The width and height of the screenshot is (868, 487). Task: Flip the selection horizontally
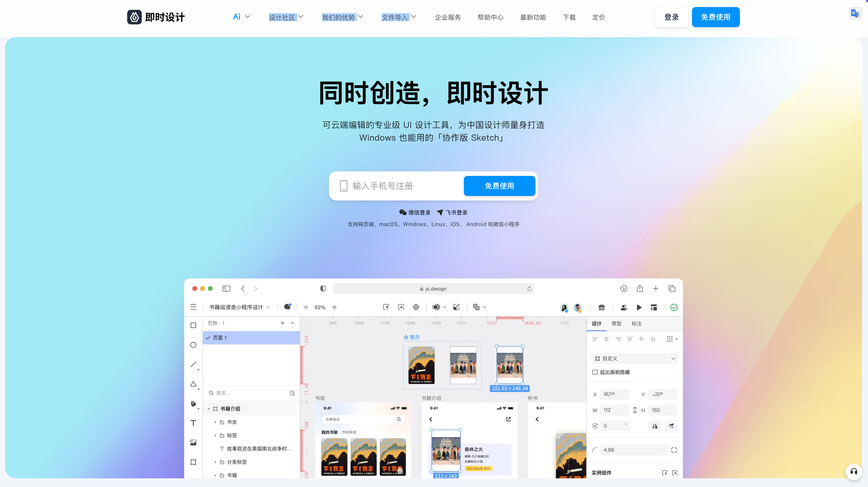pyautogui.click(x=655, y=426)
